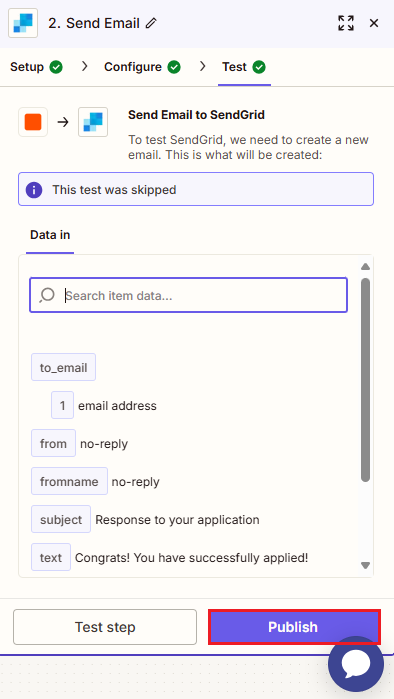Rename step using the pencil edit icon
Image resolution: width=394 pixels, height=699 pixels.
pos(152,23)
